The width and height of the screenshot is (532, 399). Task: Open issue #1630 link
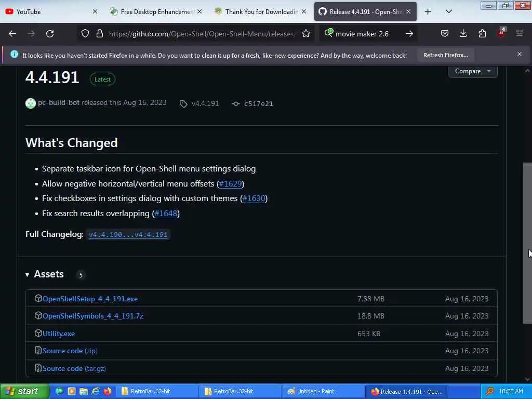pyautogui.click(x=254, y=198)
